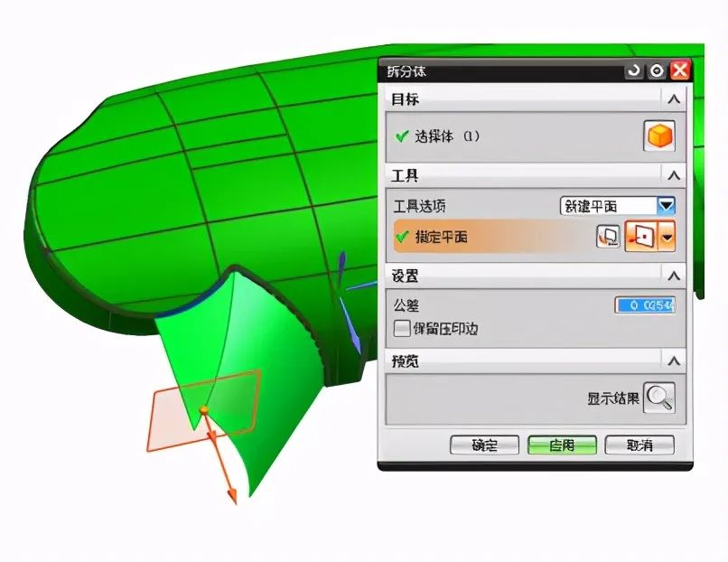Screen dimensions: 728x562
Task: Collapse the 目标 section
Action: coord(673,99)
